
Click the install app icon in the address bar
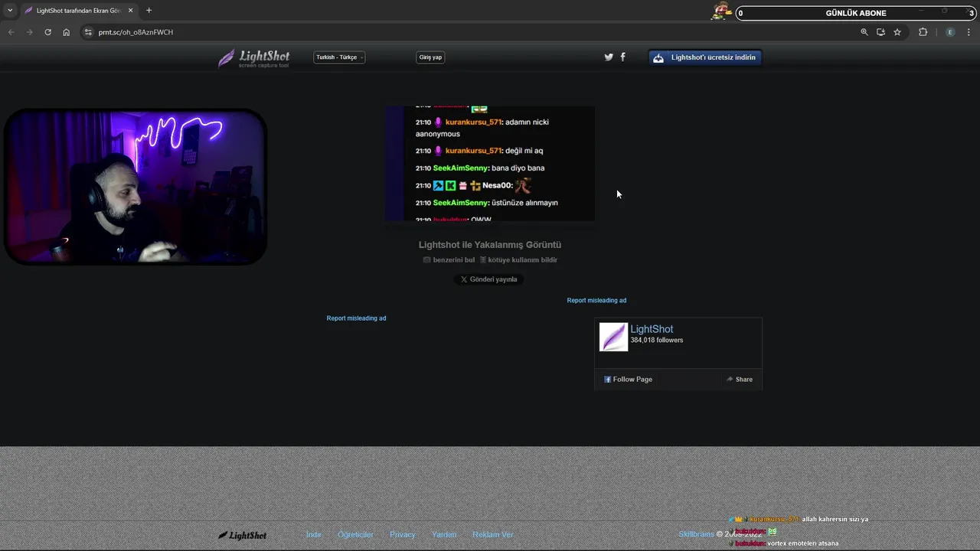coord(880,32)
